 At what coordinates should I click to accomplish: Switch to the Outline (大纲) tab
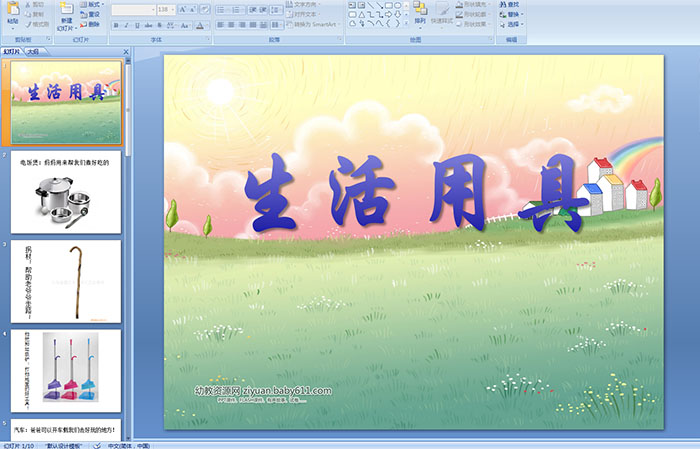click(x=33, y=50)
